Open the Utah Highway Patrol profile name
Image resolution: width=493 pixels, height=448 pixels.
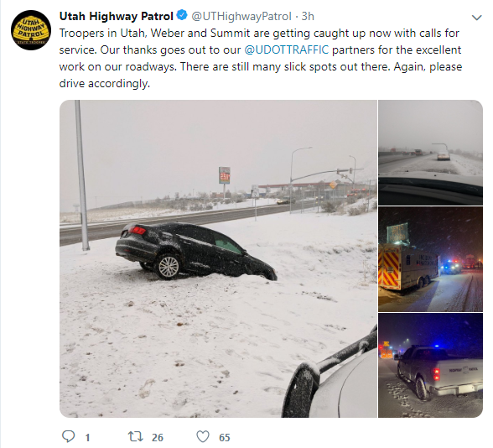(116, 16)
